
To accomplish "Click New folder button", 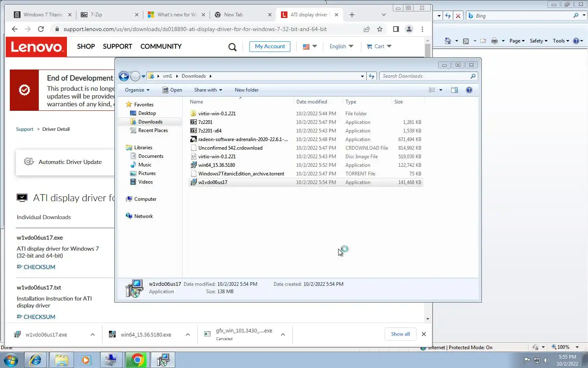I will click(247, 90).
